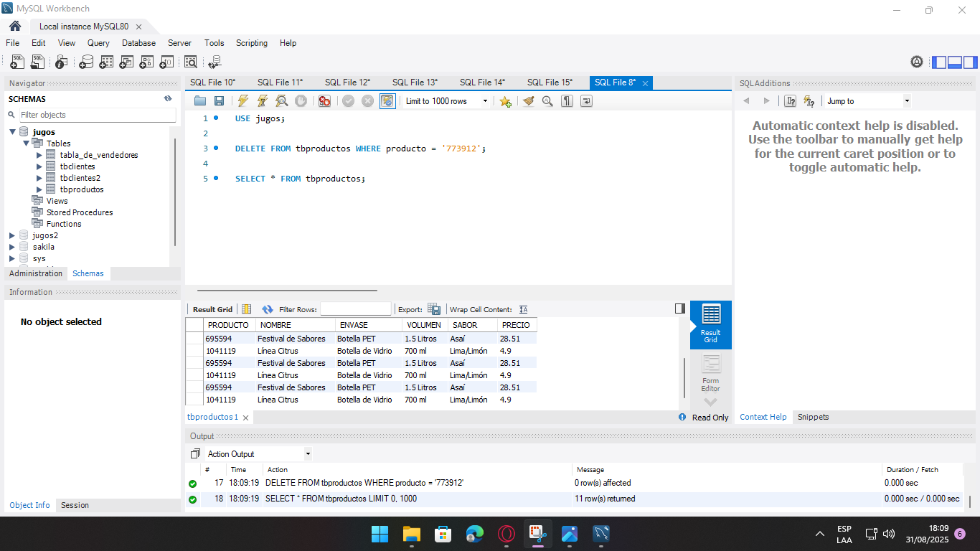
Task: Commit transaction checkmark icon
Action: click(348, 101)
